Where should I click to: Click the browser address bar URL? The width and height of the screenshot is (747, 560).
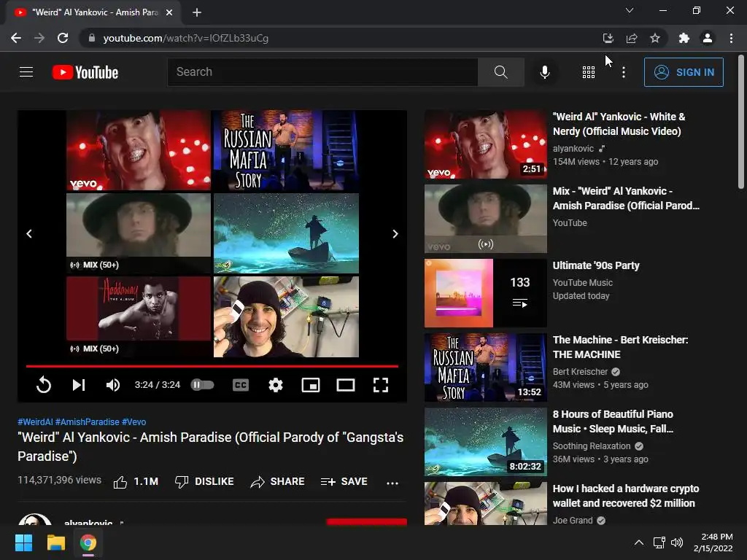(186, 38)
